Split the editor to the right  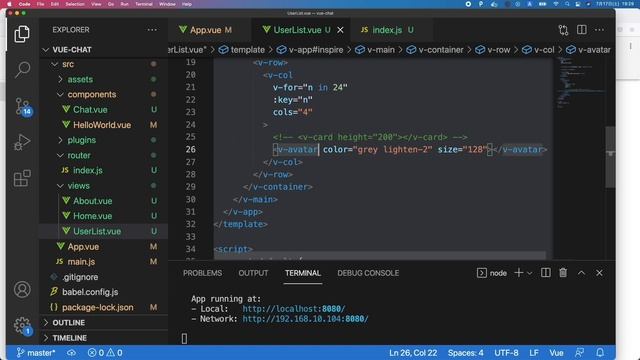coord(582,30)
